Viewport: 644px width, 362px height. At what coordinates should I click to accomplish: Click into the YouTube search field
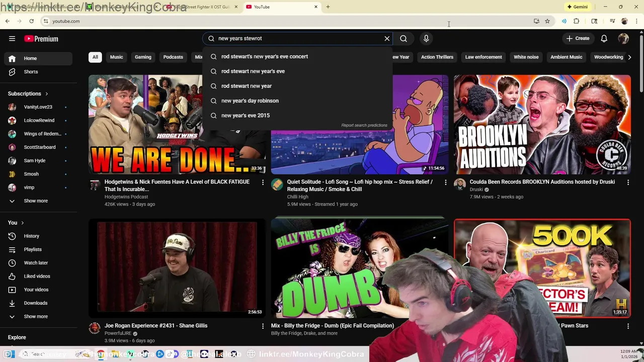[297, 38]
